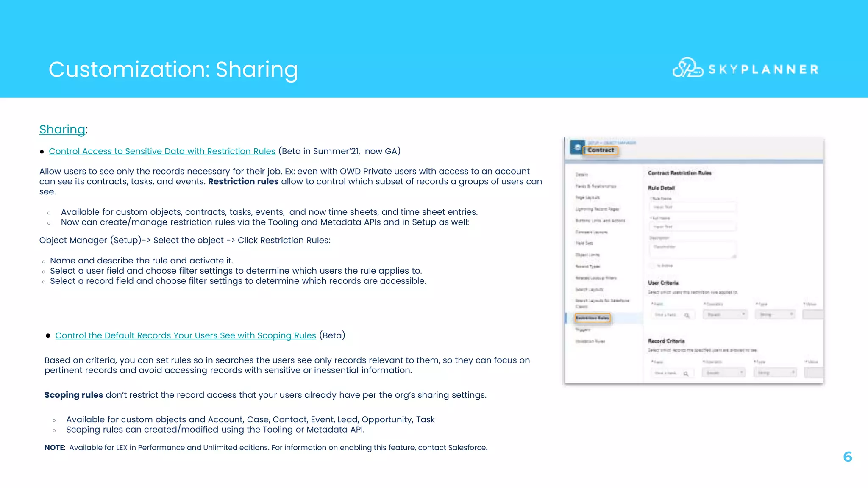Select Triggers in the sidebar
Viewport: 868px width, 488px height.
coord(582,330)
